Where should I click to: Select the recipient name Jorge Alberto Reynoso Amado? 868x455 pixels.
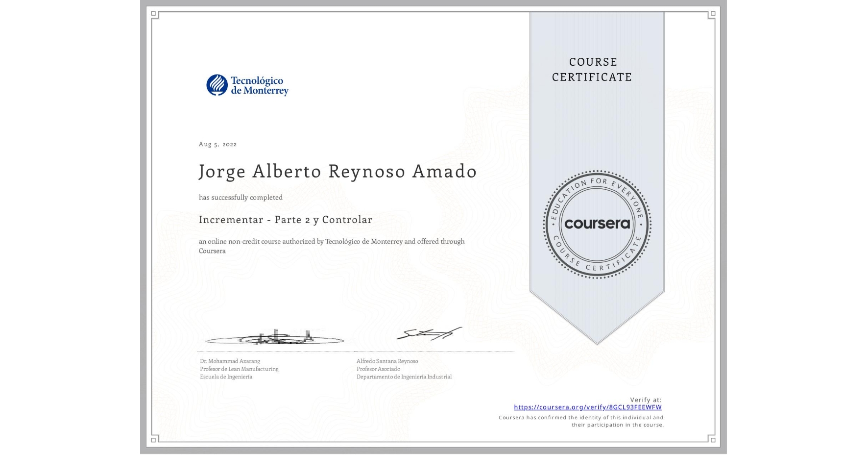338,171
